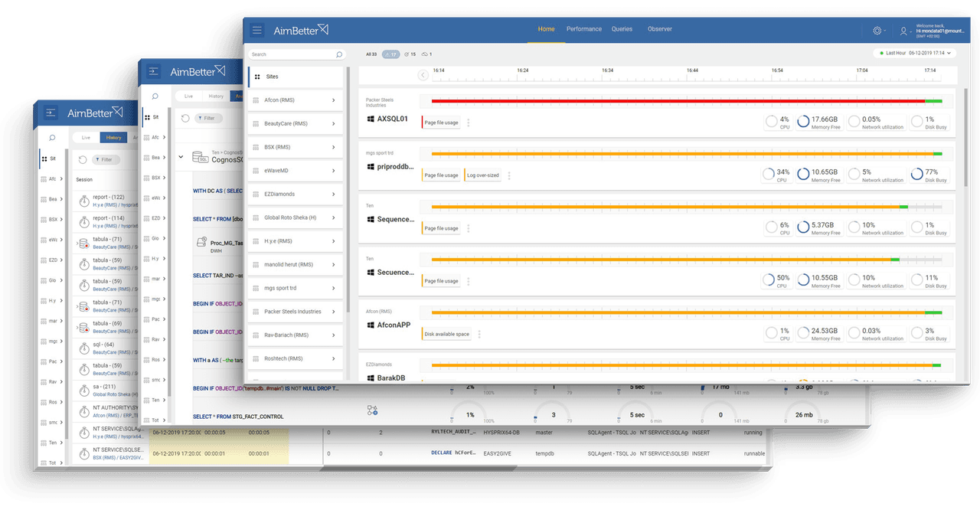Click the building icon next to Afcon (RMS)
The image size is (980, 510).
[x=257, y=100]
